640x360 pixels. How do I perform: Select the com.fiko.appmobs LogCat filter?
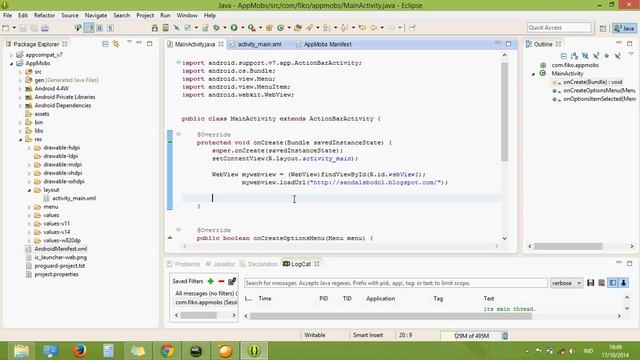(206, 302)
